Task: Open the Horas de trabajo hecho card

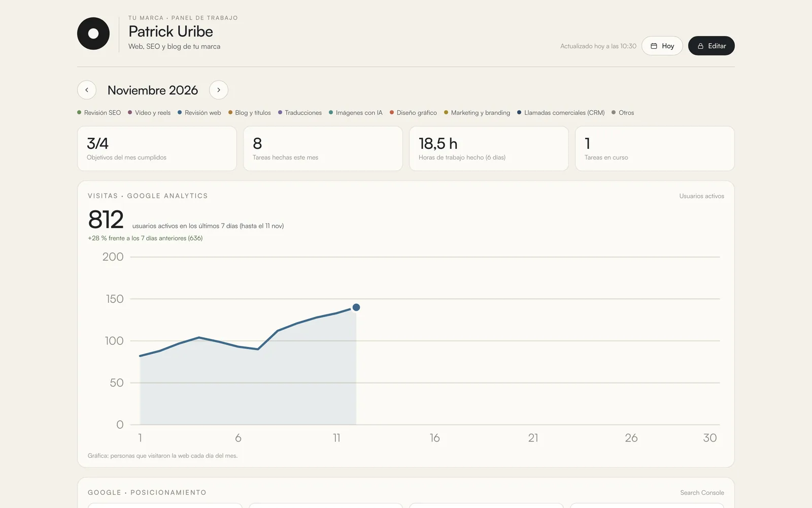Action: click(489, 148)
